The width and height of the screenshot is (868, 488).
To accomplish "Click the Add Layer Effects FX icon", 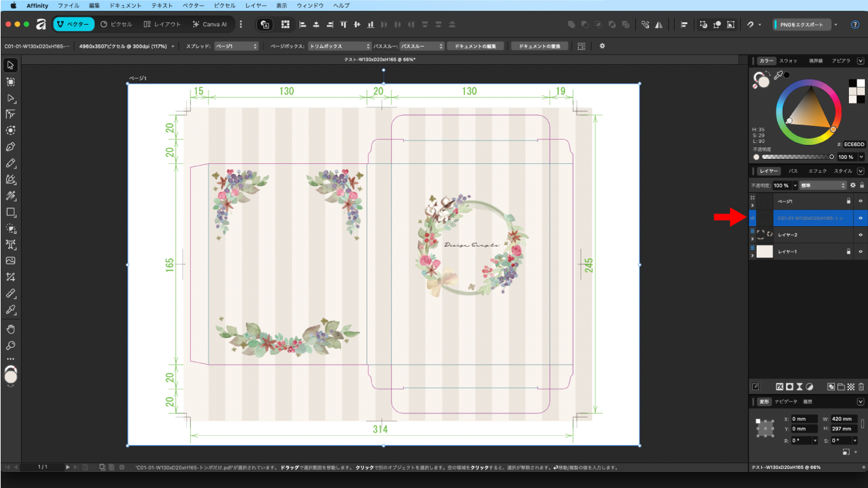I will [780, 386].
